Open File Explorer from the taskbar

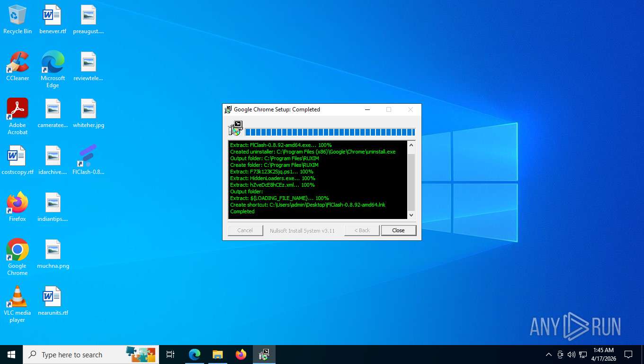(x=217, y=355)
